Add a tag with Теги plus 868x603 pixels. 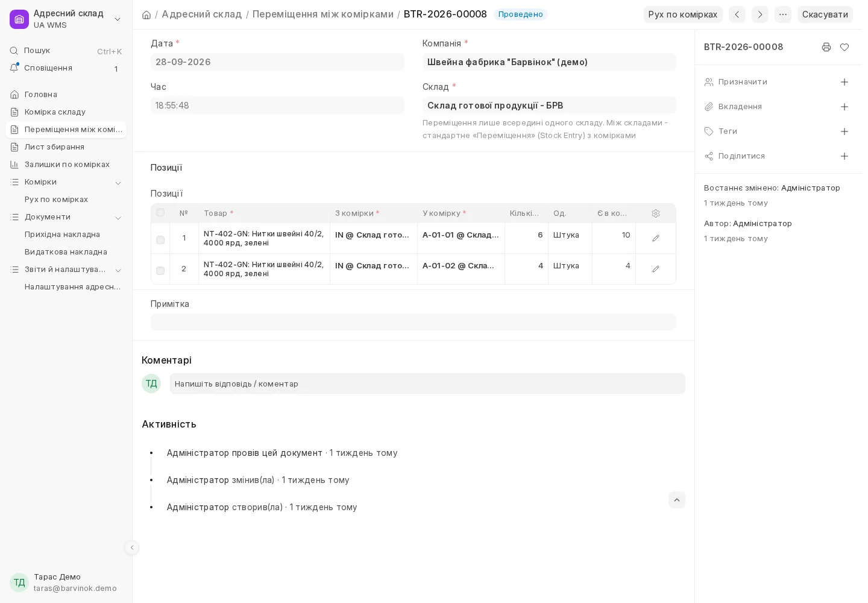[x=844, y=131]
